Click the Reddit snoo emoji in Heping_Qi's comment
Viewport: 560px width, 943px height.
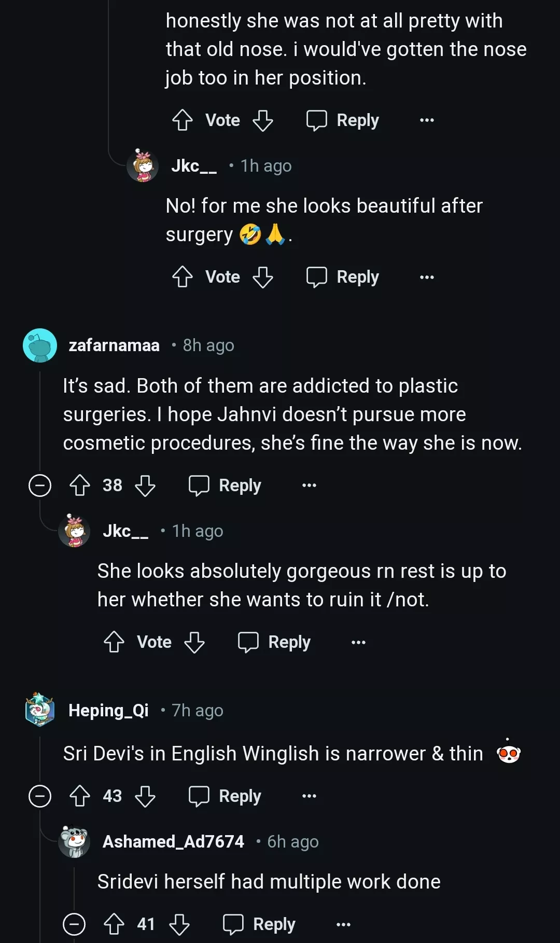click(510, 753)
